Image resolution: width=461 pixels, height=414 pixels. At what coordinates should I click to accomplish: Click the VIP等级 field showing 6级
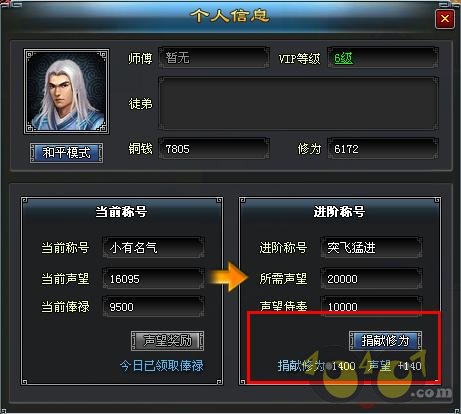tap(383, 58)
